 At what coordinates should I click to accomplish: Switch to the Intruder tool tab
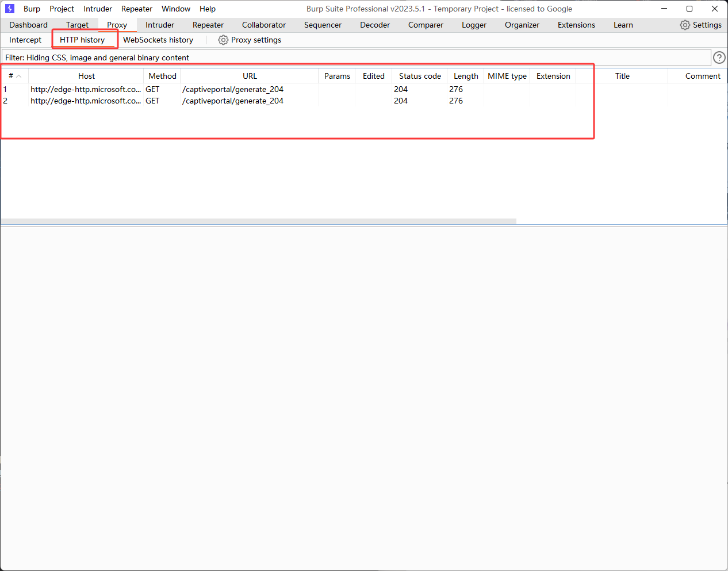tap(160, 25)
